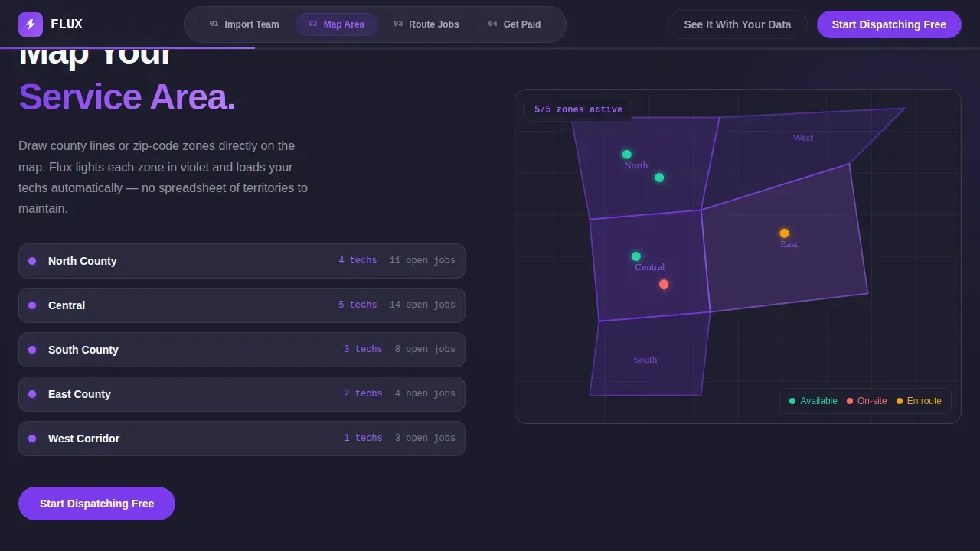Select the orange En route marker in East zone
The width and height of the screenshot is (980, 551).
pyautogui.click(x=784, y=233)
